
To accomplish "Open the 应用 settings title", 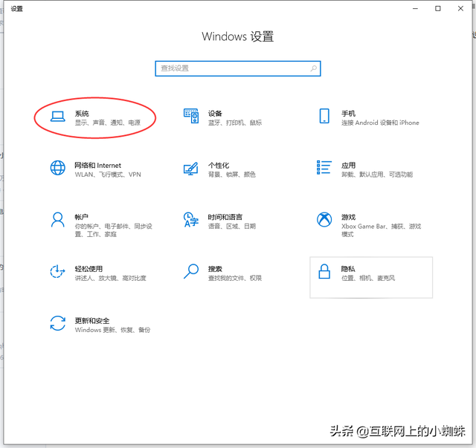I will pyautogui.click(x=348, y=166).
